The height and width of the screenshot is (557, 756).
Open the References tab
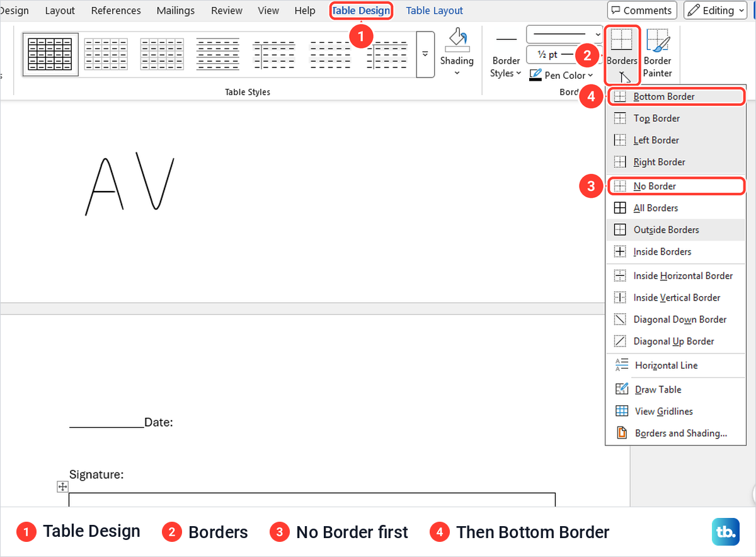[x=116, y=11]
